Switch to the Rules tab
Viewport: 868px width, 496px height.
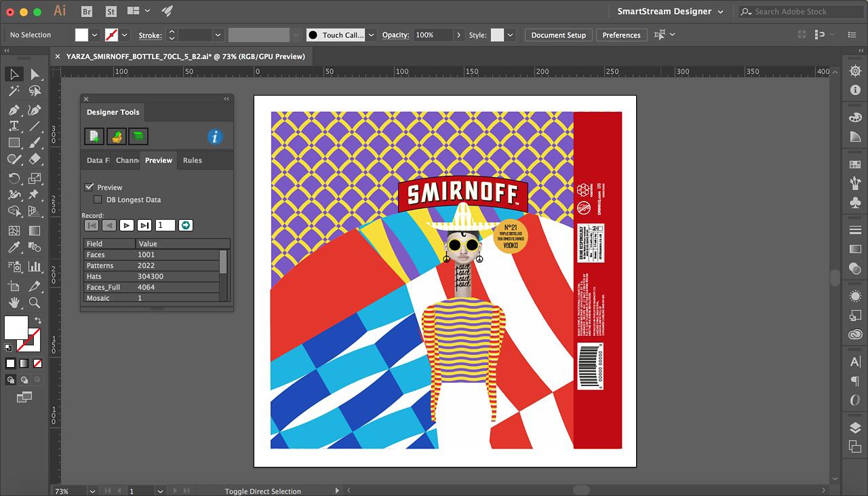point(192,160)
